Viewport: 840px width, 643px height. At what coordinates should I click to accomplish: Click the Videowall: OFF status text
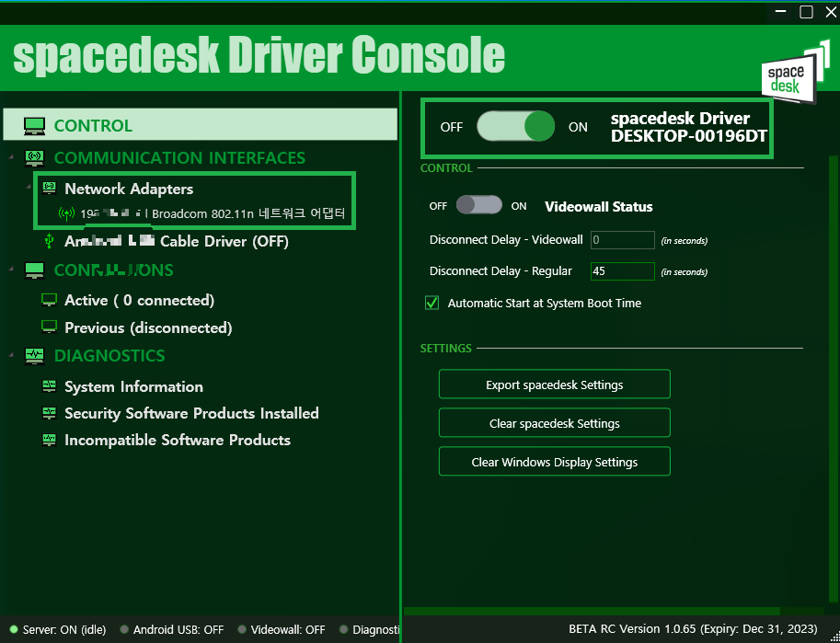click(288, 629)
